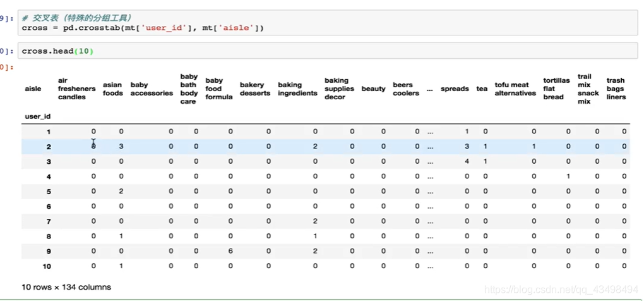Select row index 1
Viewport: 644px width, 301px height.
pos(49,132)
